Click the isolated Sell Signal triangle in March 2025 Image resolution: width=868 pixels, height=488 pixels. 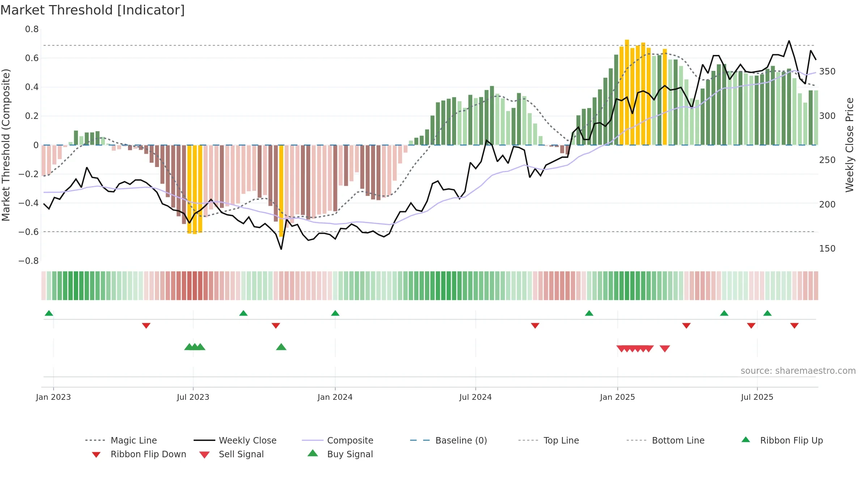[x=665, y=349]
